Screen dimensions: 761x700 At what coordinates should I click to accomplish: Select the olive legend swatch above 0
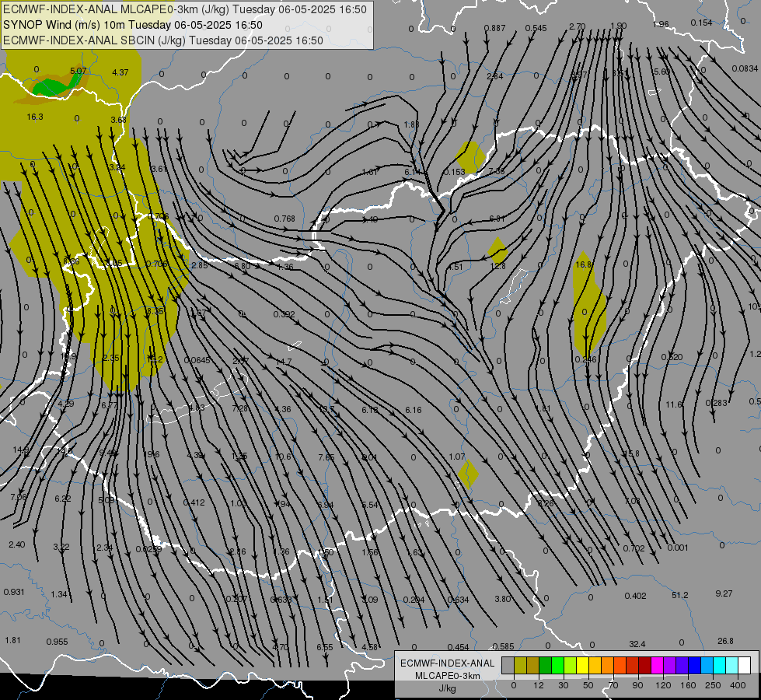[x=520, y=666]
